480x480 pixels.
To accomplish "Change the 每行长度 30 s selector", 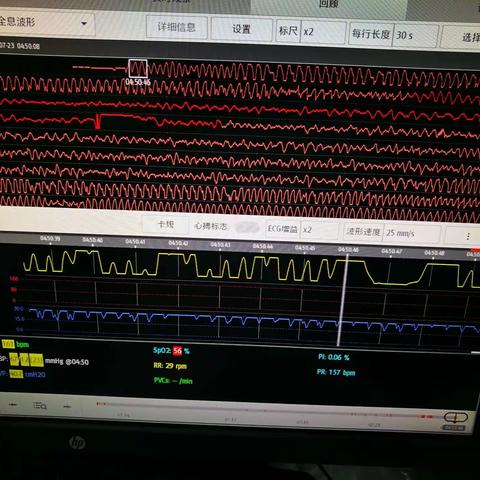I will pos(393,34).
